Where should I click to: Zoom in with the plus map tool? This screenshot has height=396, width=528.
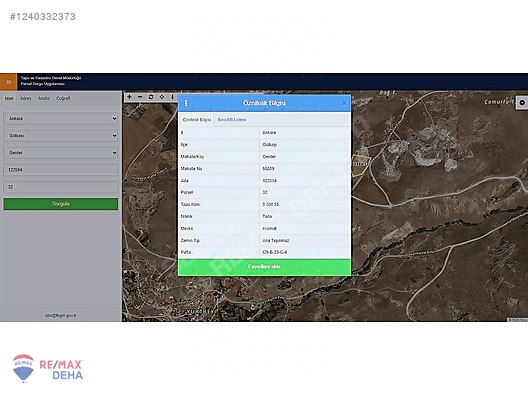[x=129, y=97]
